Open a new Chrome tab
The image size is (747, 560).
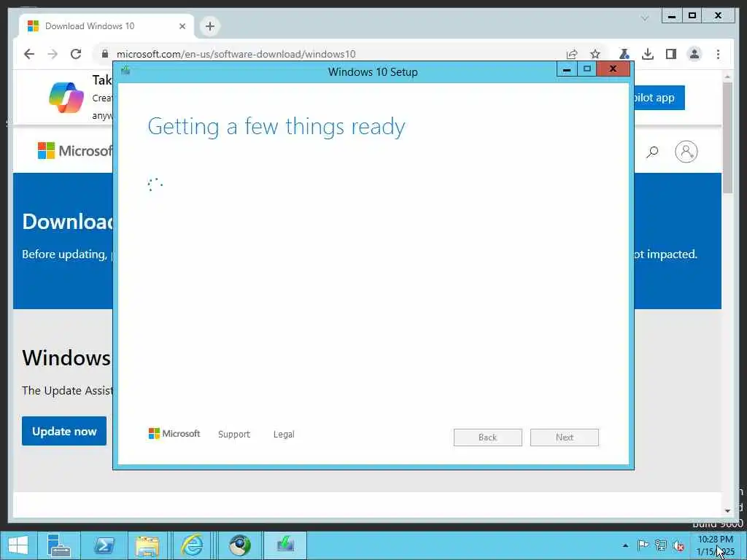(210, 26)
